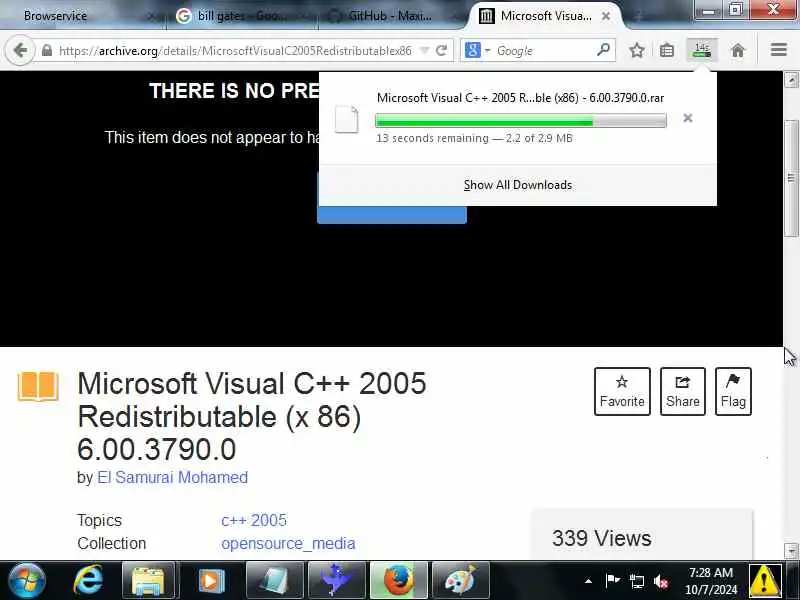This screenshot has height=600, width=800.
Task: Click the address bar URL
Action: click(235, 51)
